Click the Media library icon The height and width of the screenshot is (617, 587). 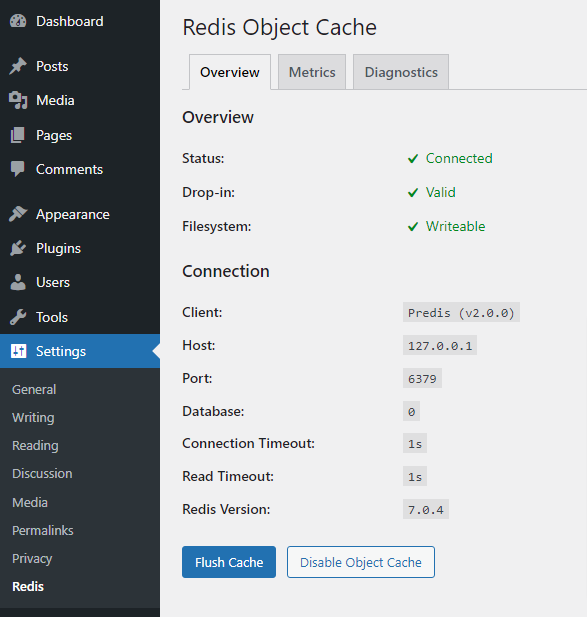coord(18,100)
